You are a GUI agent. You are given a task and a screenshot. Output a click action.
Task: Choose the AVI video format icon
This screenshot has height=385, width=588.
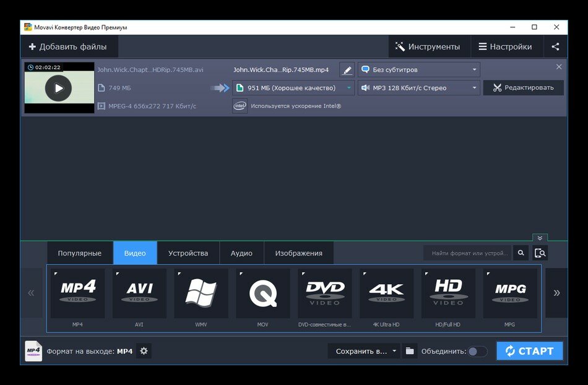point(139,293)
